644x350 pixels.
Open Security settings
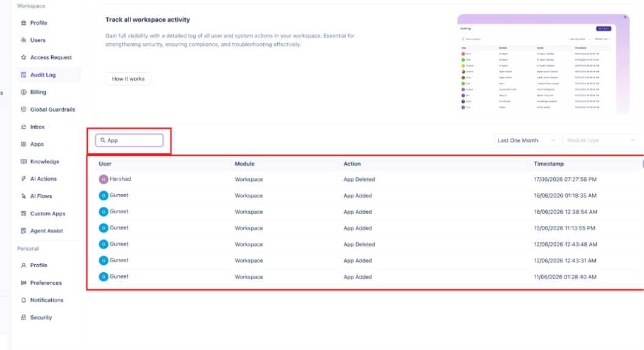pyautogui.click(x=49, y=318)
